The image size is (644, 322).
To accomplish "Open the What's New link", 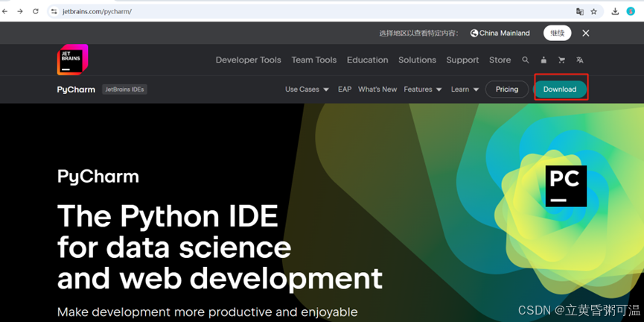I will 377,89.
